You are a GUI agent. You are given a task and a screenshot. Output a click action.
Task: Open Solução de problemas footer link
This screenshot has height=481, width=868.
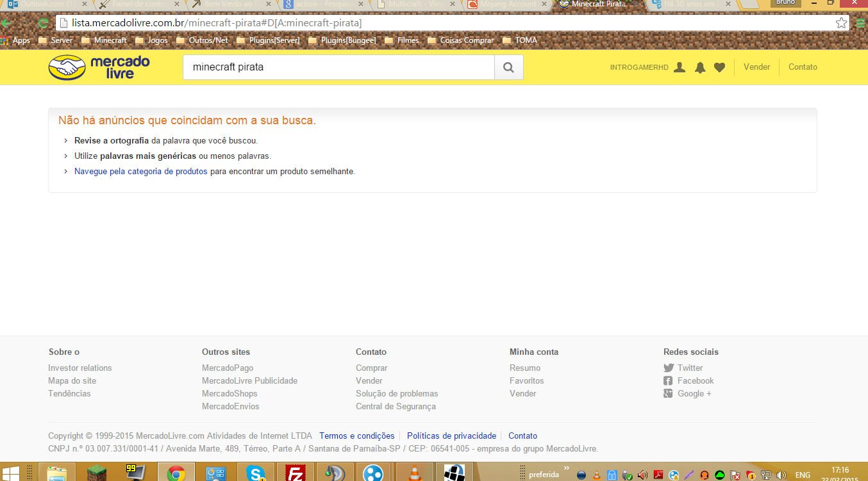click(397, 393)
